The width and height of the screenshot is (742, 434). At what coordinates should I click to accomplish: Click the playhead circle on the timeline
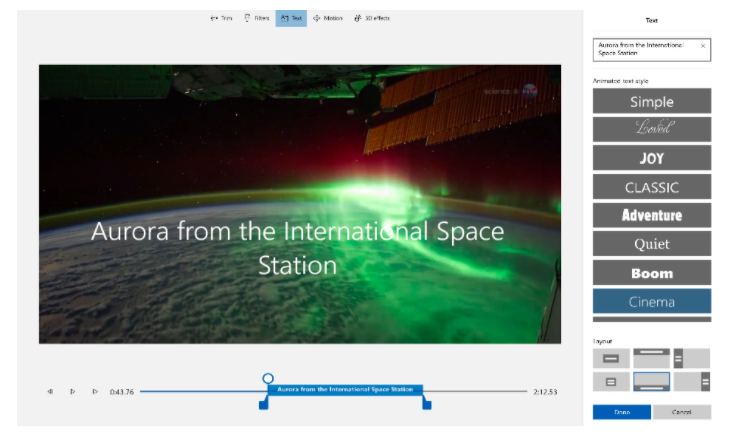tap(268, 378)
